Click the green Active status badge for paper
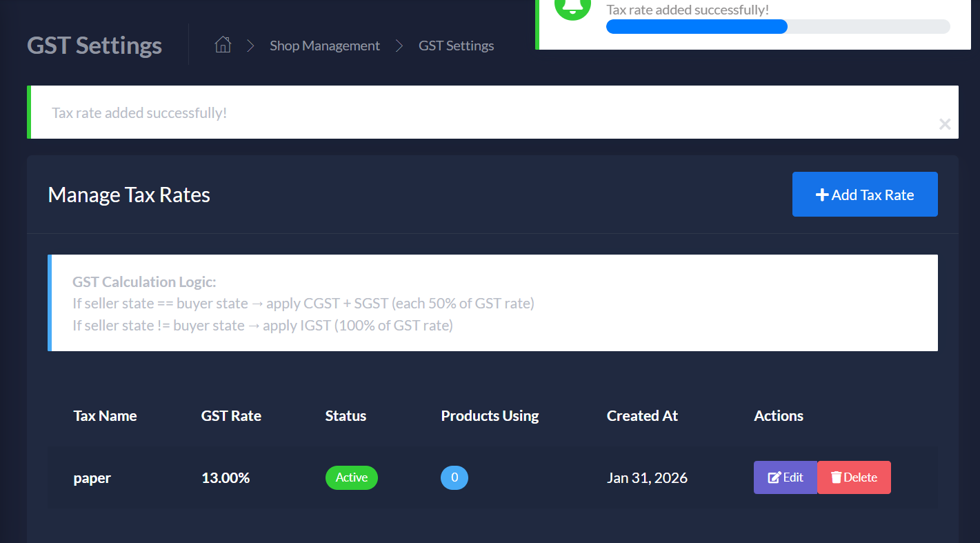This screenshot has height=543, width=980. (351, 477)
